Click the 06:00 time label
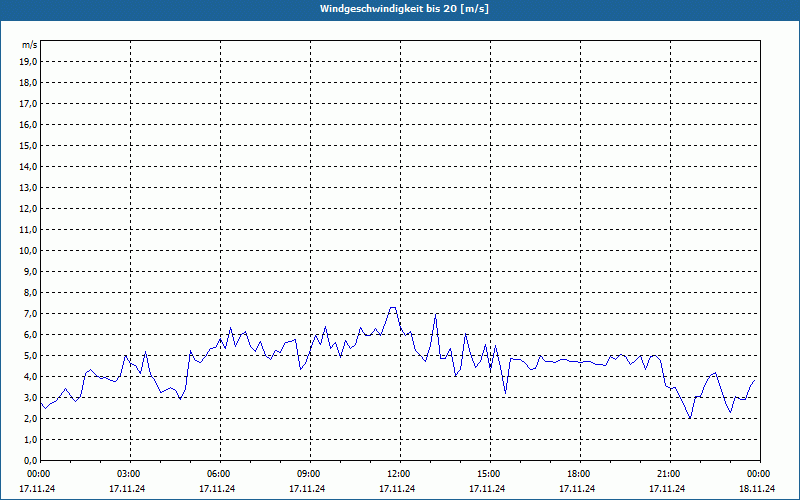This screenshot has width=800, height=500. 220,474
